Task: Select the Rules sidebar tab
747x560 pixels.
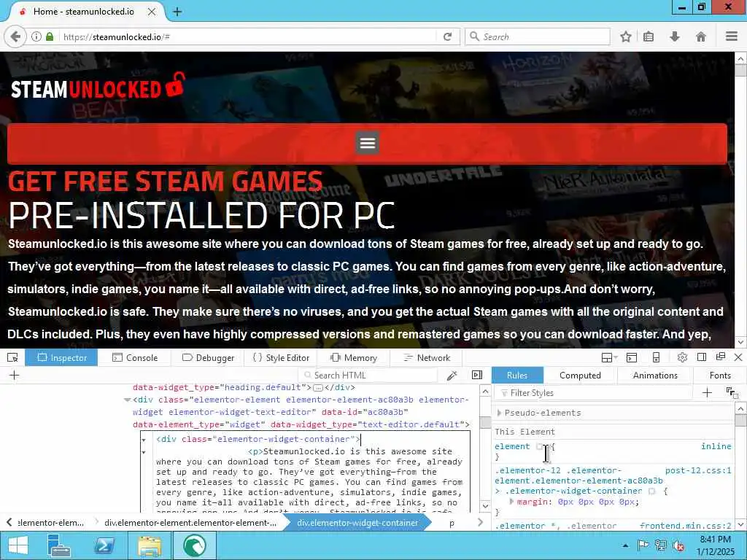Action: (517, 376)
